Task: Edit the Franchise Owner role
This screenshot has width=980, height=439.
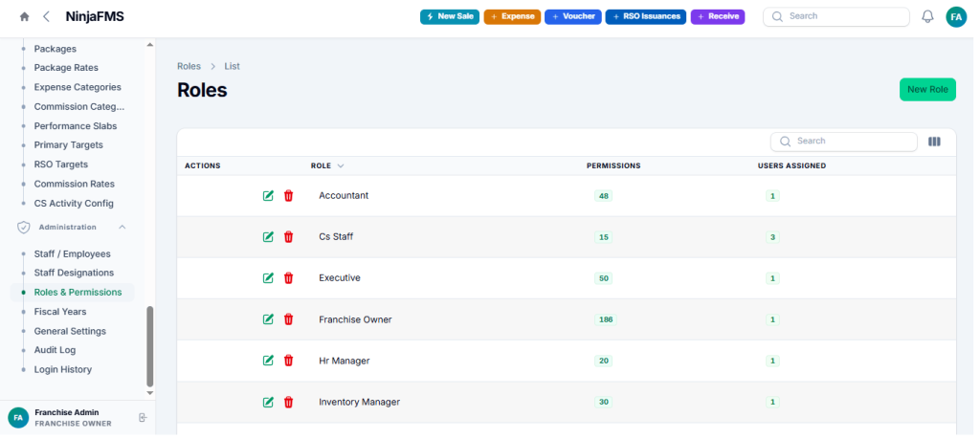Action: click(268, 319)
